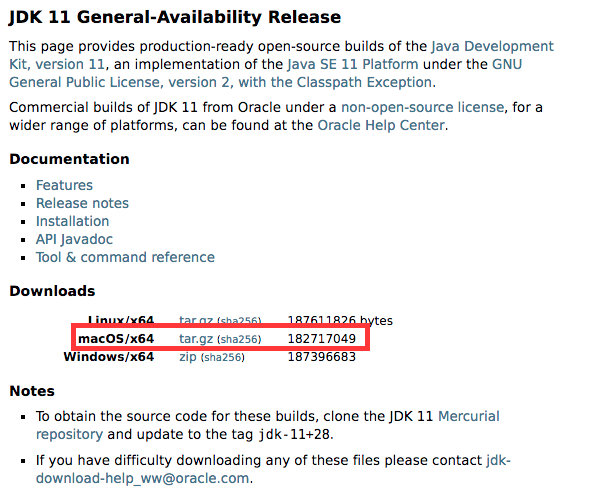608x496 pixels.
Task: Open the Mercurial repository link
Action: 468,417
